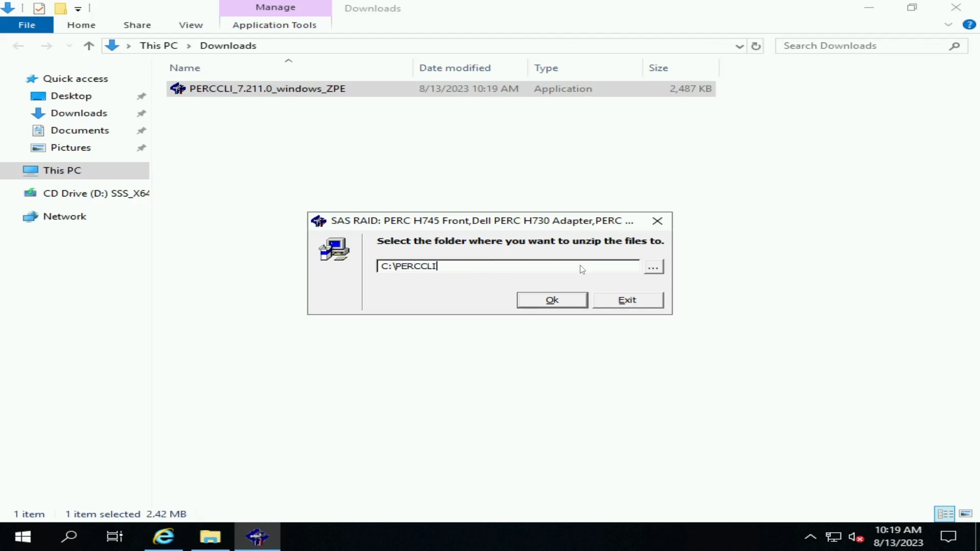Screen dimensions: 980x551
Task: Select the View ribbon tab
Action: coord(190,25)
